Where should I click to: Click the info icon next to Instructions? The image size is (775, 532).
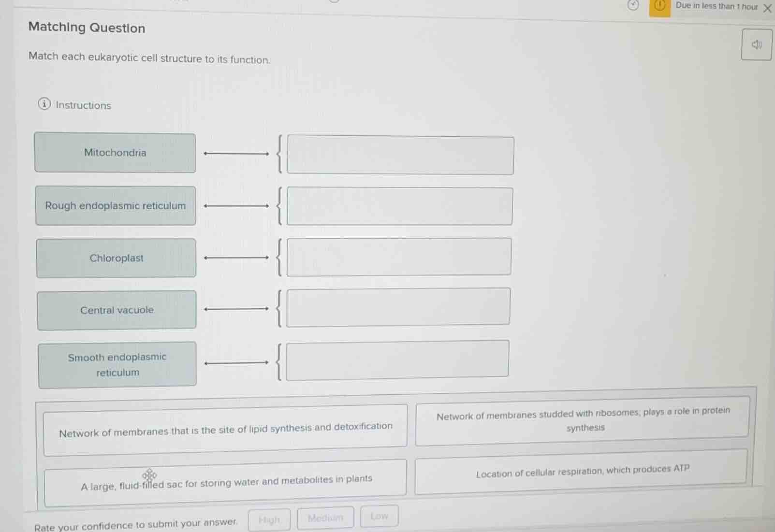pos(45,105)
